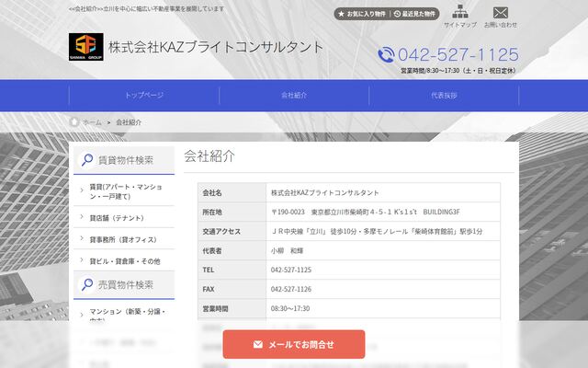588x368 pixels.
Task: Open the 代表挨拶 navigation tab
Action: (x=444, y=96)
